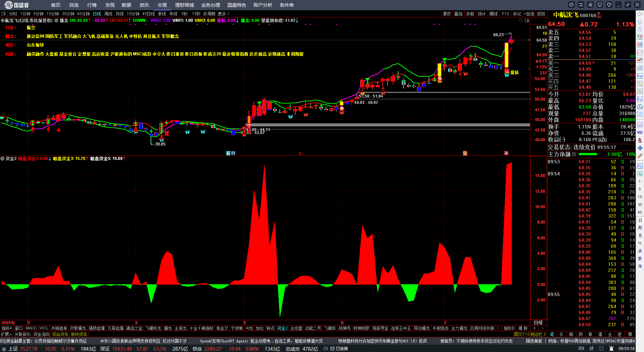Switch to 60分钟 period
Screen dimensions: 644x352
pos(84,14)
